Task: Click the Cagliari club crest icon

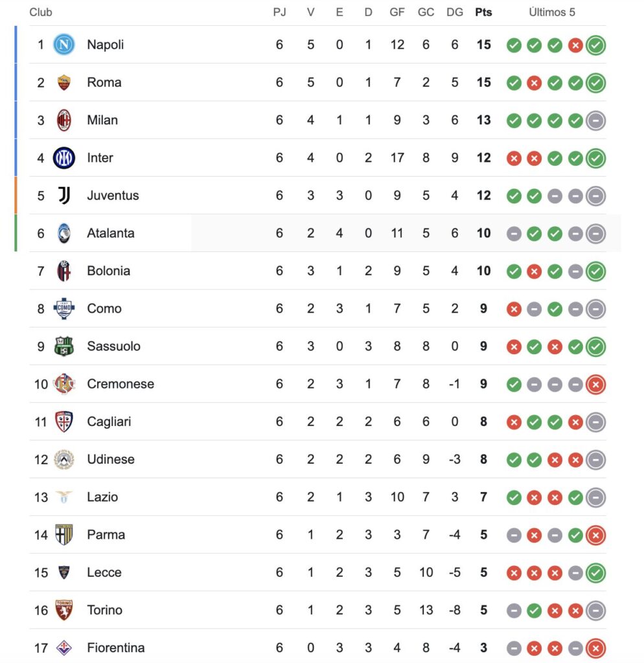Action: pos(64,421)
